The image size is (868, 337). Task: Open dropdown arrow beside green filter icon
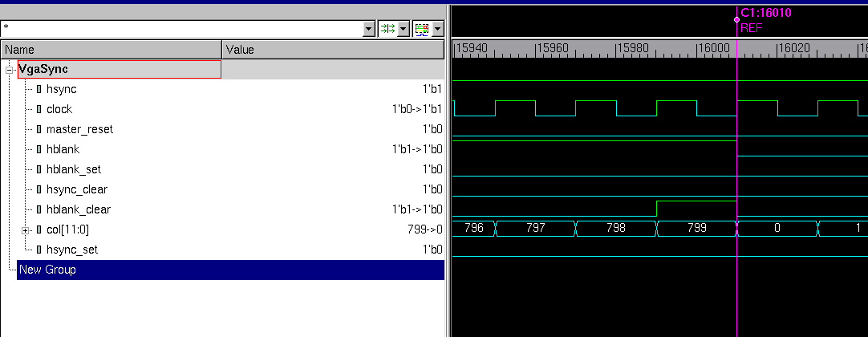coord(403,28)
